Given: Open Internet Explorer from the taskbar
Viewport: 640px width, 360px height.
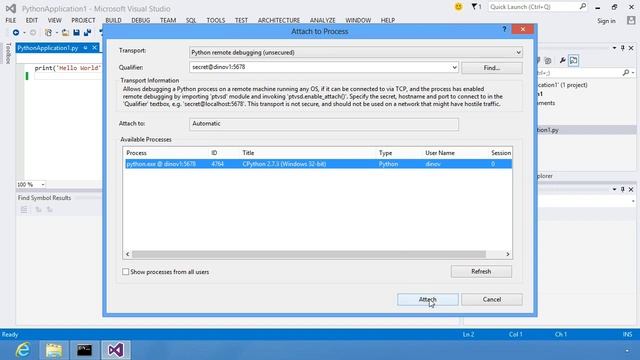Looking at the screenshot, I should pos(23,350).
